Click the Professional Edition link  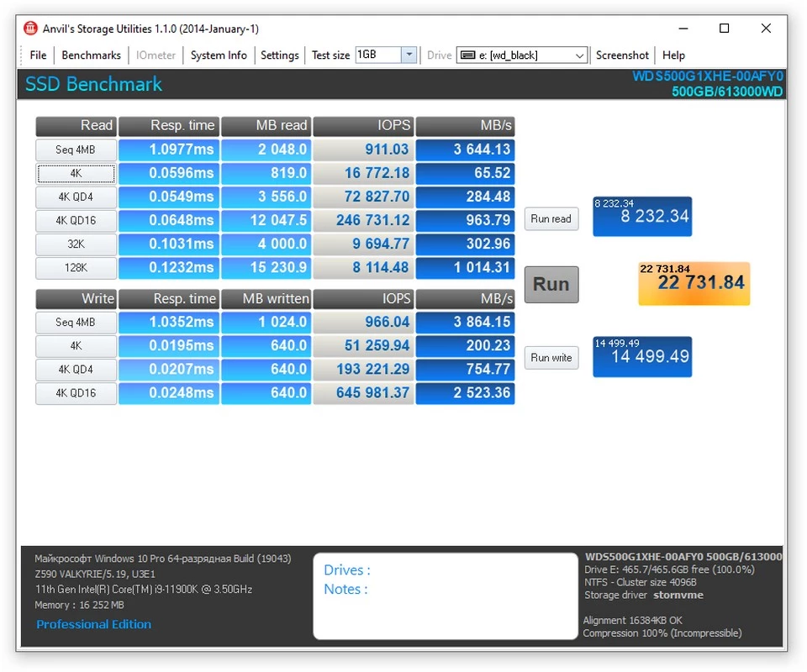click(93, 624)
